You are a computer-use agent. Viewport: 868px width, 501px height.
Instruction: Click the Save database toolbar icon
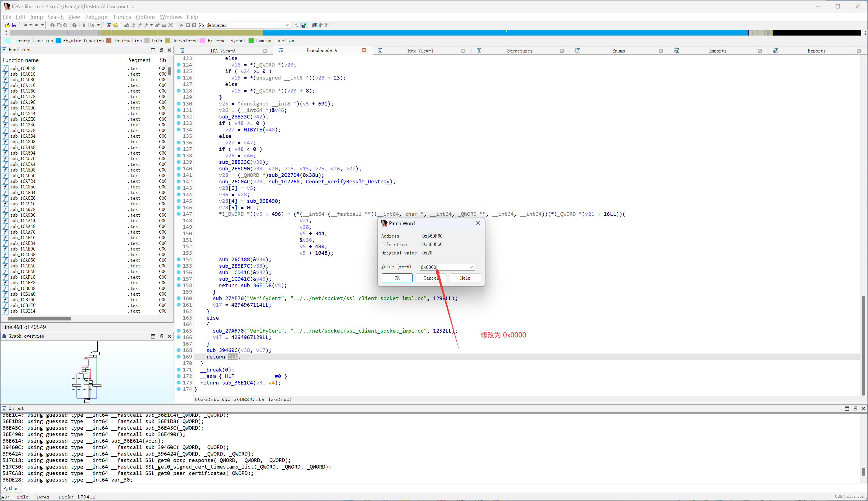tap(14, 25)
